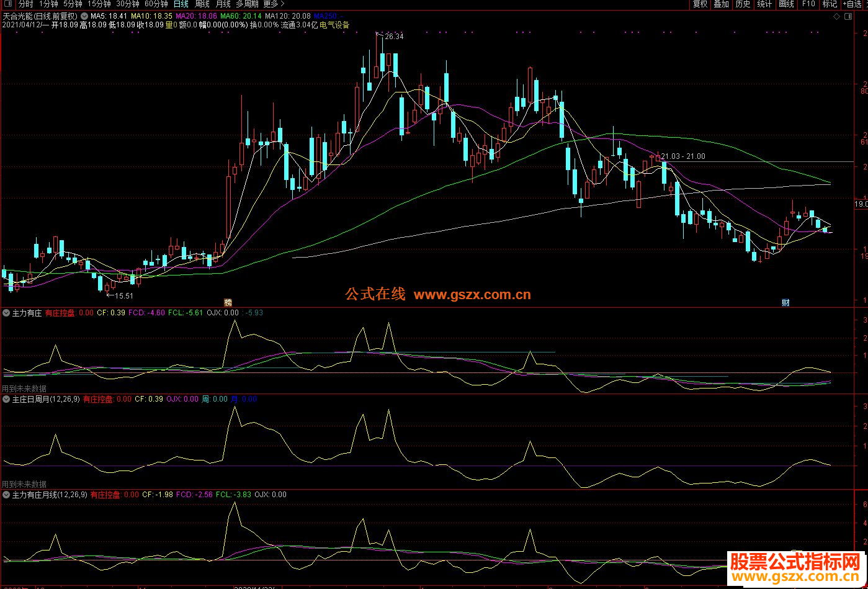Viewport: 868px width, 589px height.
Task: Click the 榜 marker icon on chart
Action: [x=228, y=302]
